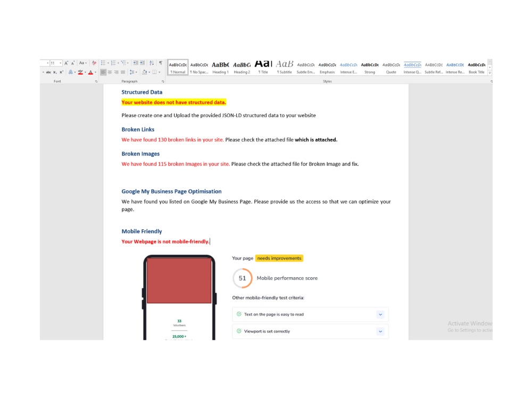532x399 pixels.
Task: Apply the Title style
Action: tap(263, 67)
